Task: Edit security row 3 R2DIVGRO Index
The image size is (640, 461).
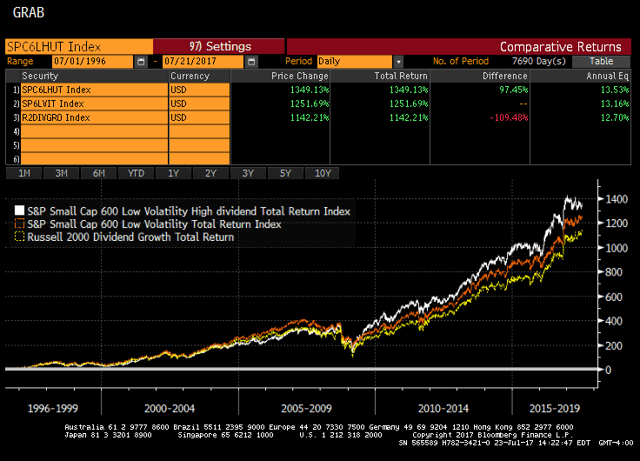Action: tap(94, 118)
